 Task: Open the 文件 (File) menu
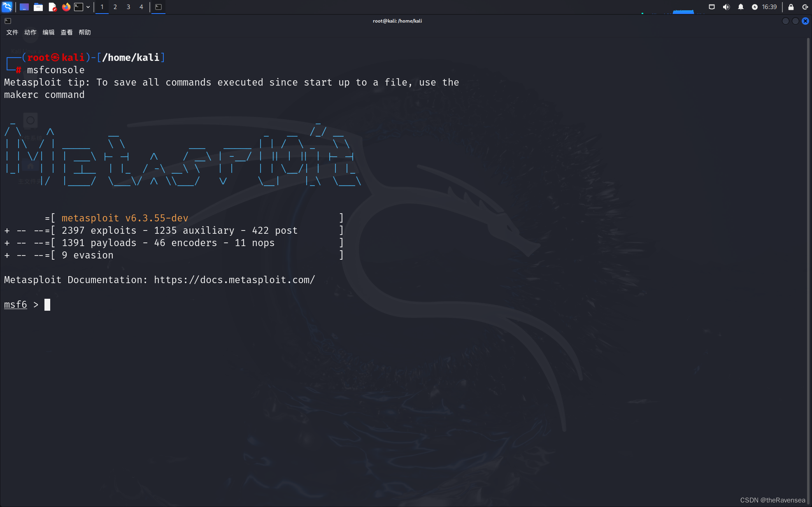[12, 32]
